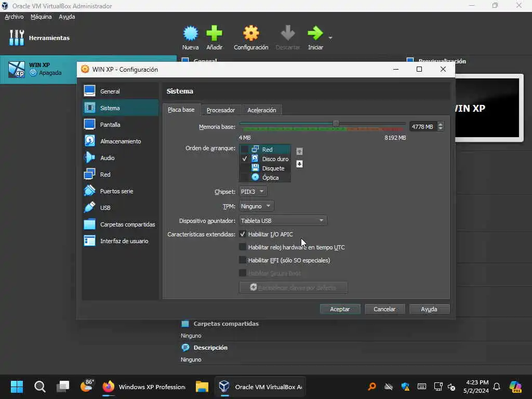Click the Cancelar button
Screen dimensions: 532x399
click(x=384, y=309)
